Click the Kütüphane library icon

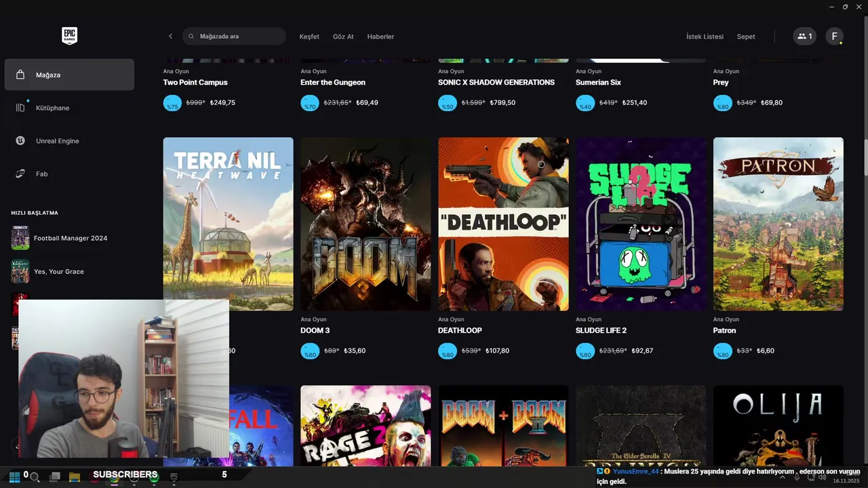click(20, 108)
